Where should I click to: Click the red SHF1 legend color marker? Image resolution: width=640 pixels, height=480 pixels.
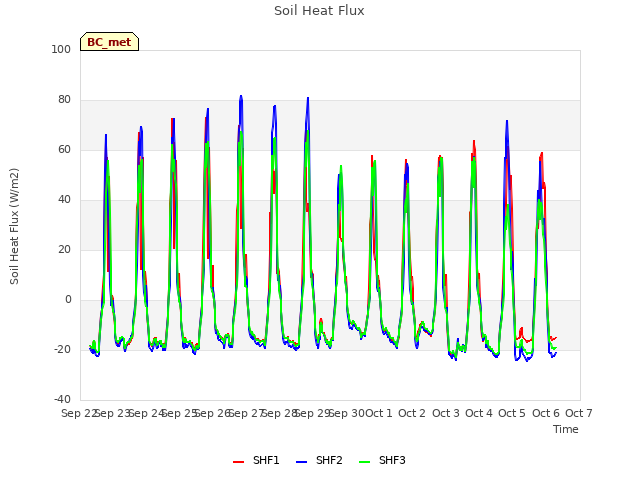[x=238, y=462]
